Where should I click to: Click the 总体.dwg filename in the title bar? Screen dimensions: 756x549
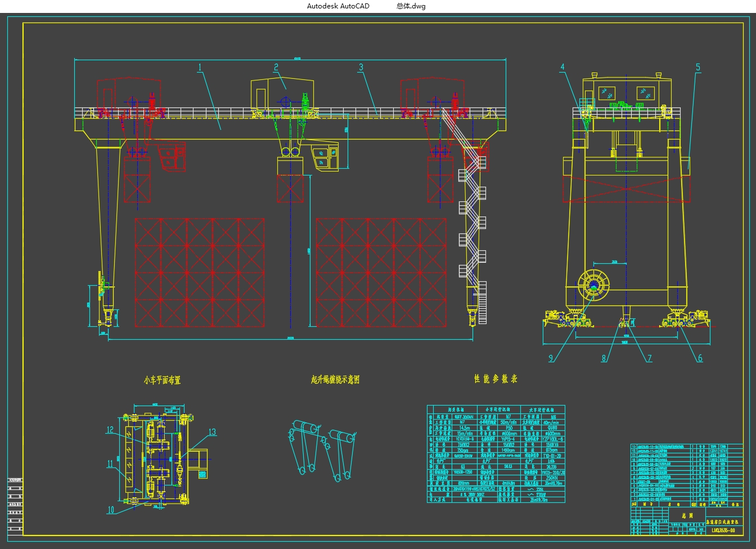[409, 6]
